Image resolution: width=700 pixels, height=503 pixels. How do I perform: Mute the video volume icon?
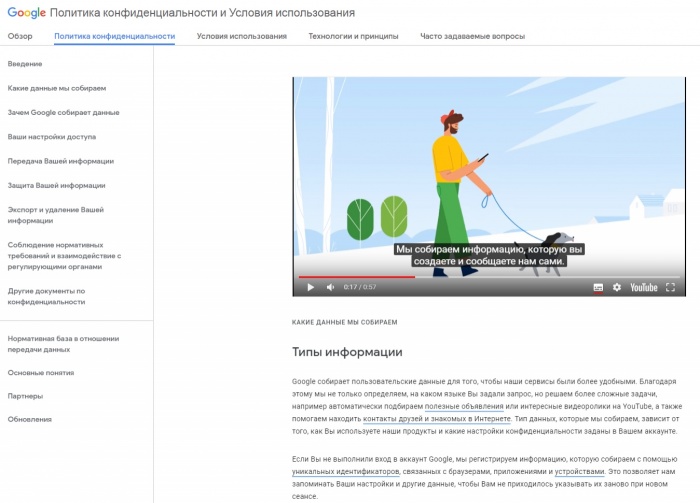(x=330, y=287)
